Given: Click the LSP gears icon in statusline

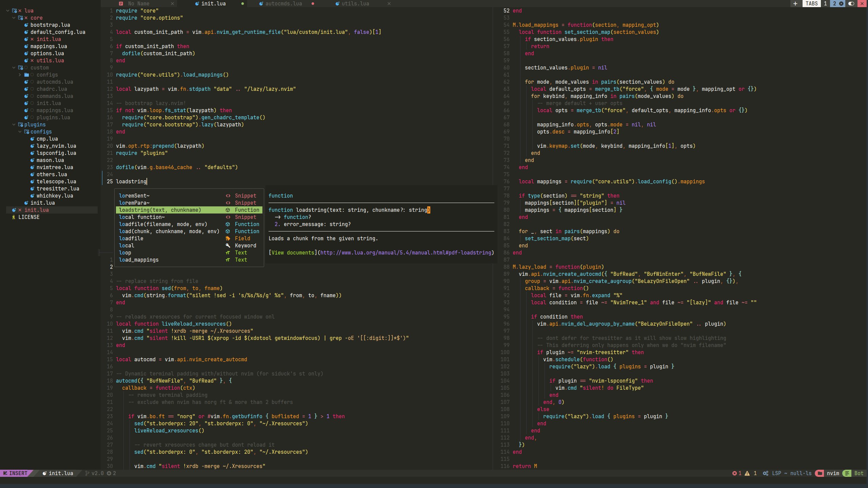Looking at the screenshot, I should click(766, 473).
